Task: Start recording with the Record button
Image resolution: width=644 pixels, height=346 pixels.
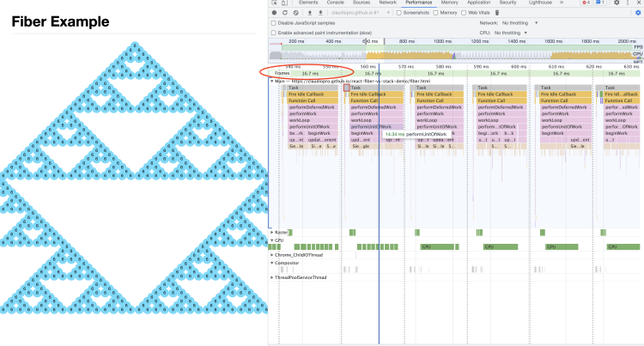Action: (x=275, y=13)
